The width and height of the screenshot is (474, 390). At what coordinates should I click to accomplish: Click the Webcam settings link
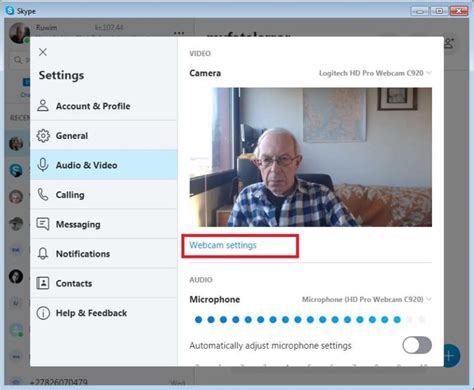223,245
